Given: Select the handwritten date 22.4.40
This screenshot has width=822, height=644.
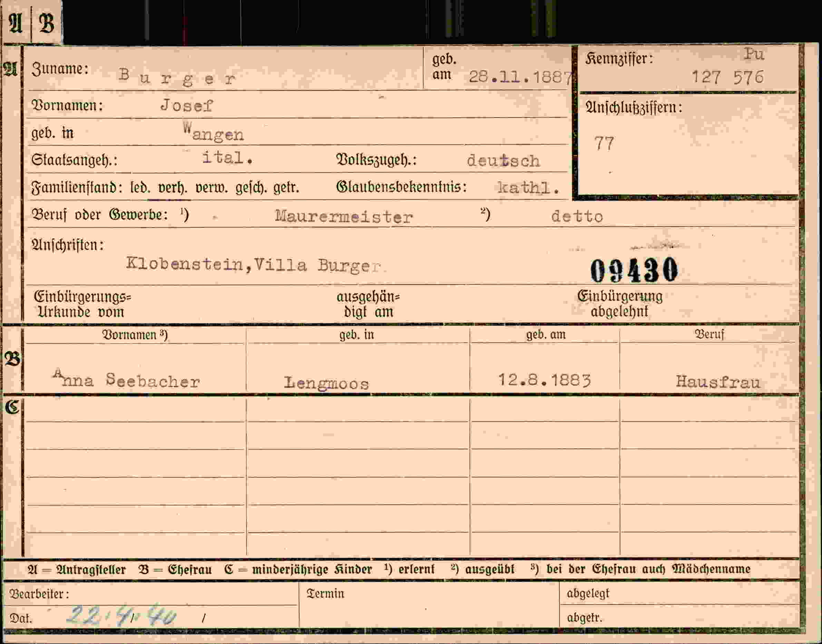Looking at the screenshot, I should tap(121, 616).
